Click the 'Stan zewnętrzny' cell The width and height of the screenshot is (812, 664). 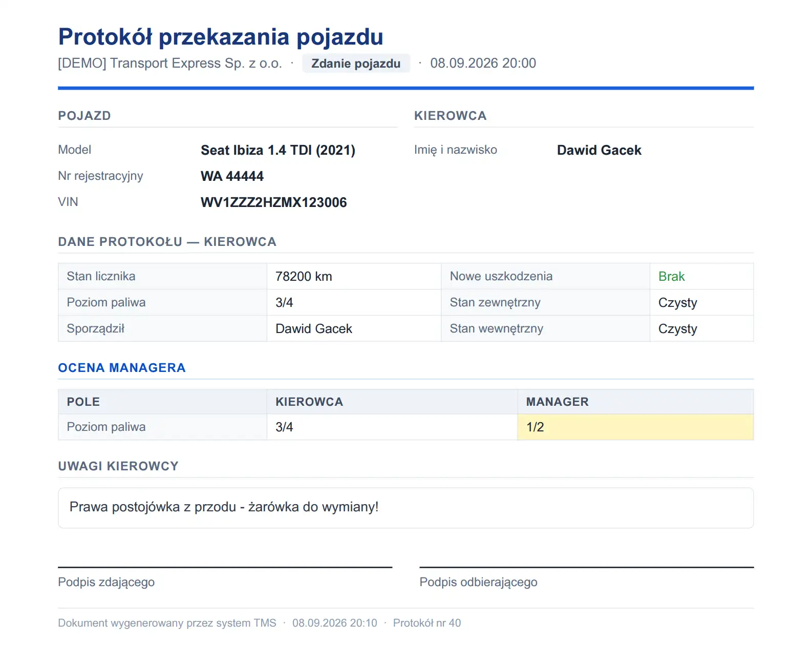(545, 302)
